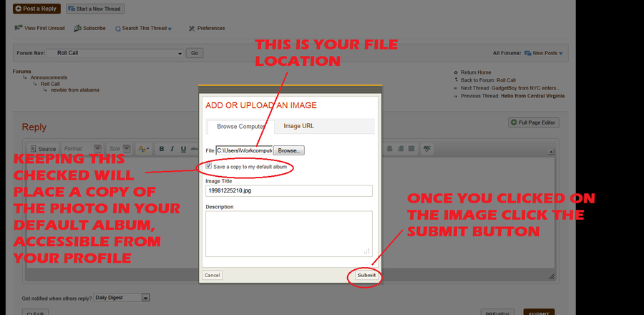
Task: Click the spell check ABC icon
Action: pos(428,149)
